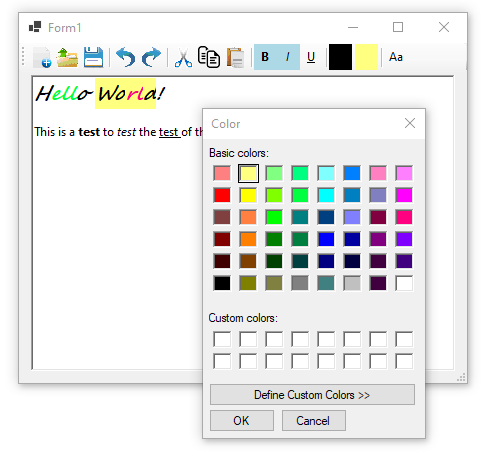Save the document with the floppy disk icon
Screen dimensions: 487x462
pyautogui.click(x=93, y=57)
